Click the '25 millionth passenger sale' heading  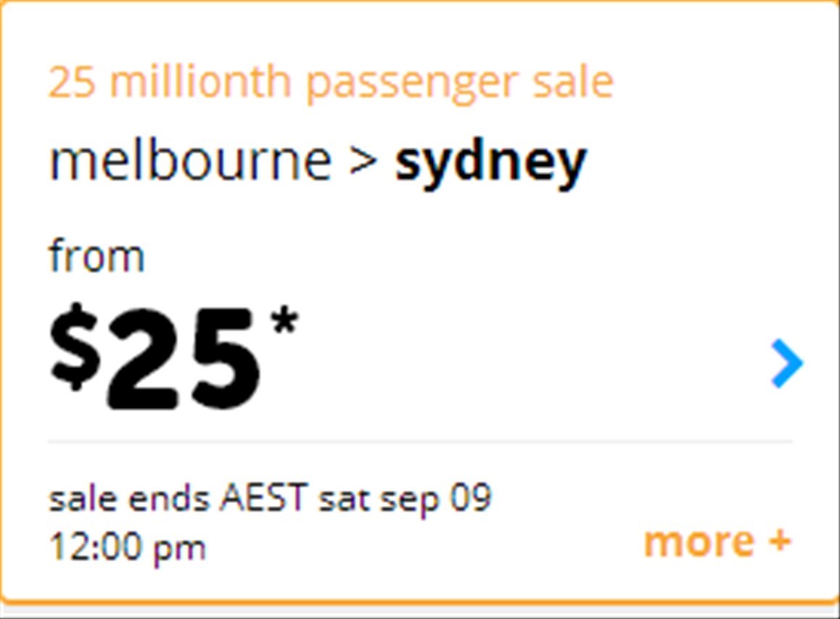(x=331, y=83)
